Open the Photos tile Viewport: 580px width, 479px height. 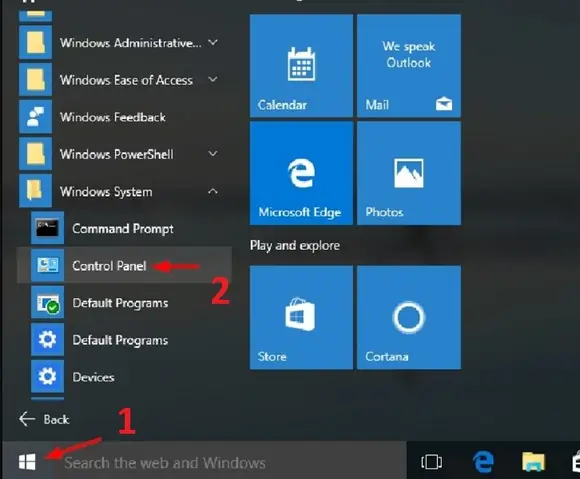[409, 173]
